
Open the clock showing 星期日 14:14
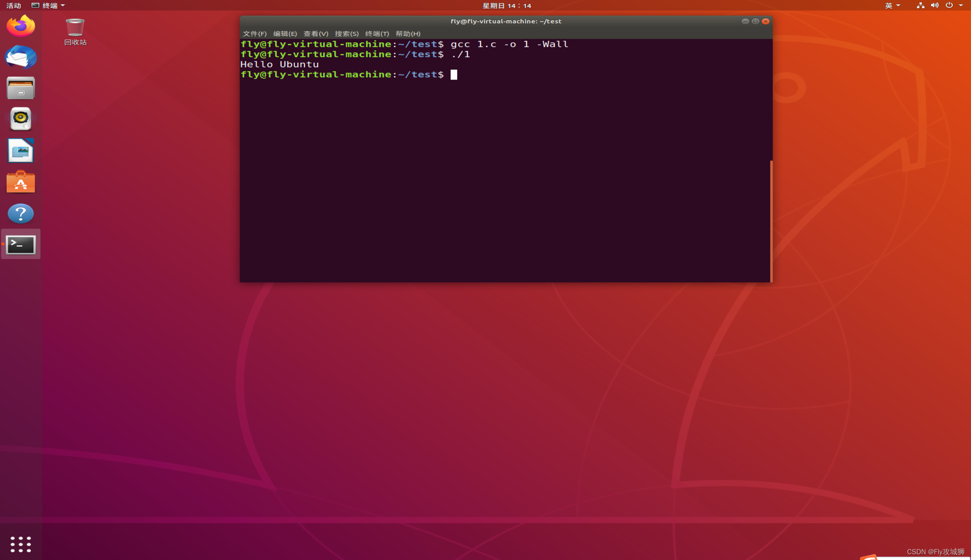(507, 5)
